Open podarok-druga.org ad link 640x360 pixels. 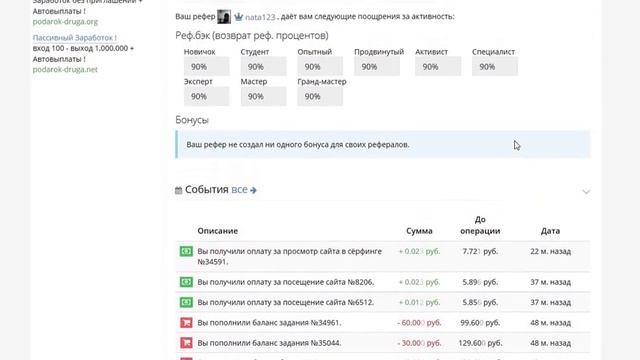(65, 22)
